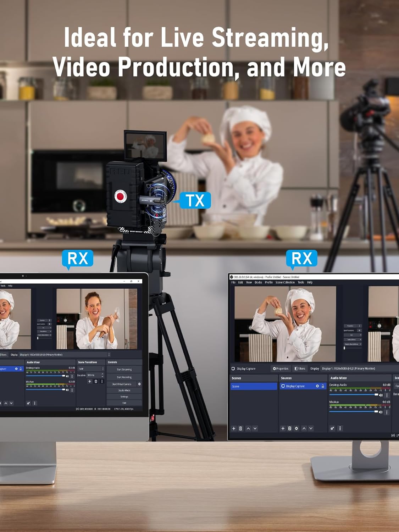This screenshot has width=399, height=532.
Task: Click the trash icon under Scene Transitions duration
Action: click(x=96, y=382)
